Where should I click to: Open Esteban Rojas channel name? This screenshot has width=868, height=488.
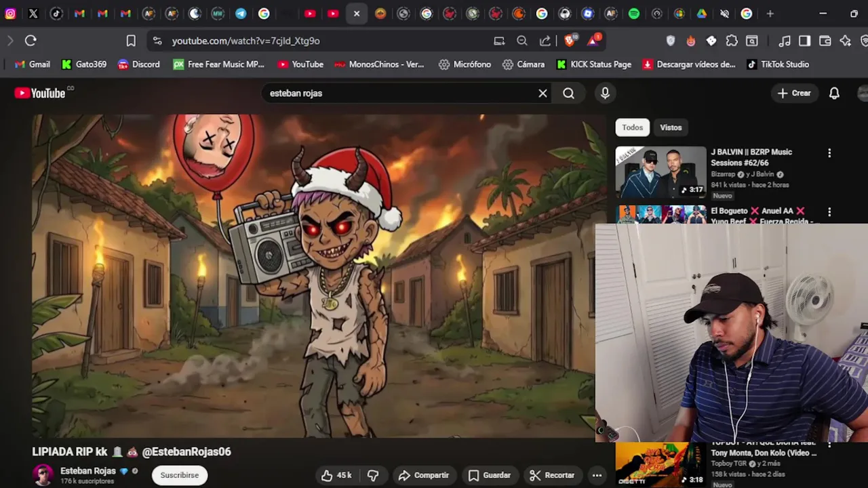point(88,471)
